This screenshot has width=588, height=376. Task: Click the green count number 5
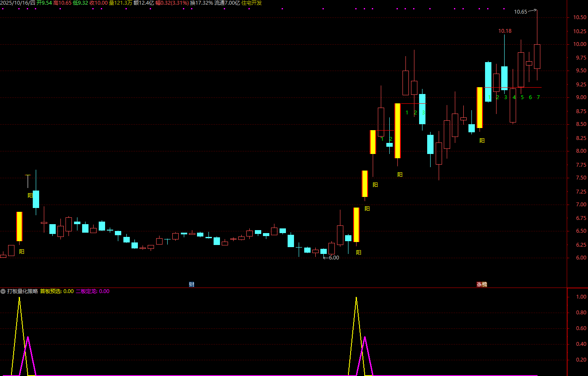coord(522,97)
